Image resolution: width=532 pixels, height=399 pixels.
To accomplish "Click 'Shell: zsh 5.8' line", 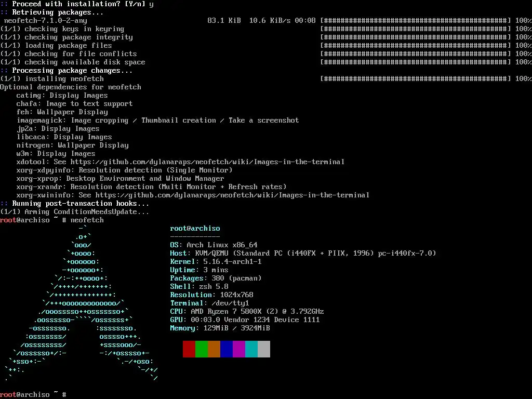I will tap(199, 287).
